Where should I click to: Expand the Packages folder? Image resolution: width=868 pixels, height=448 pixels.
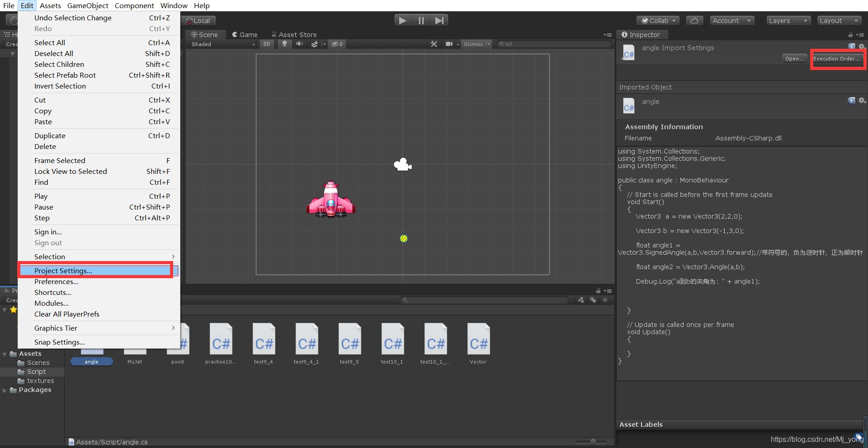coord(5,390)
